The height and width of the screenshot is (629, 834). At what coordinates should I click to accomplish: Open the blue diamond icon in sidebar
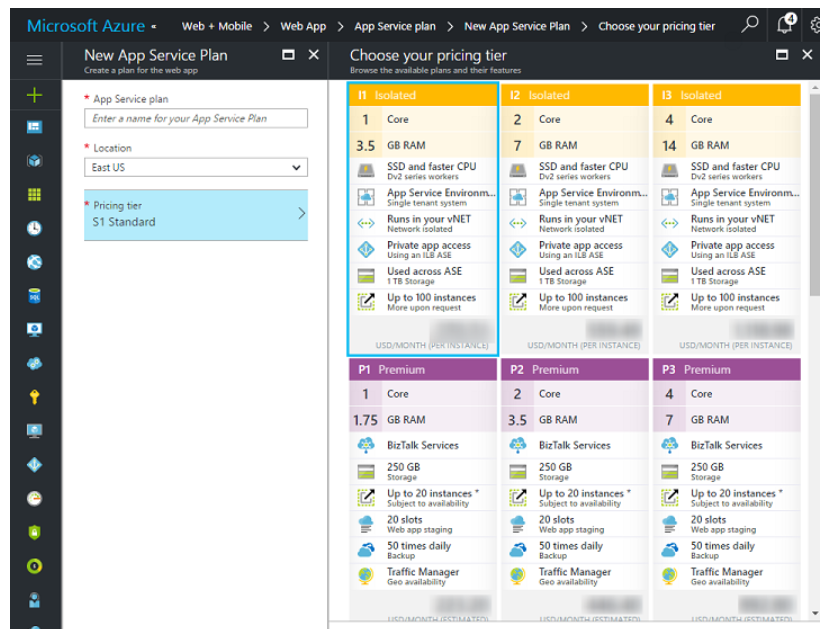point(35,465)
